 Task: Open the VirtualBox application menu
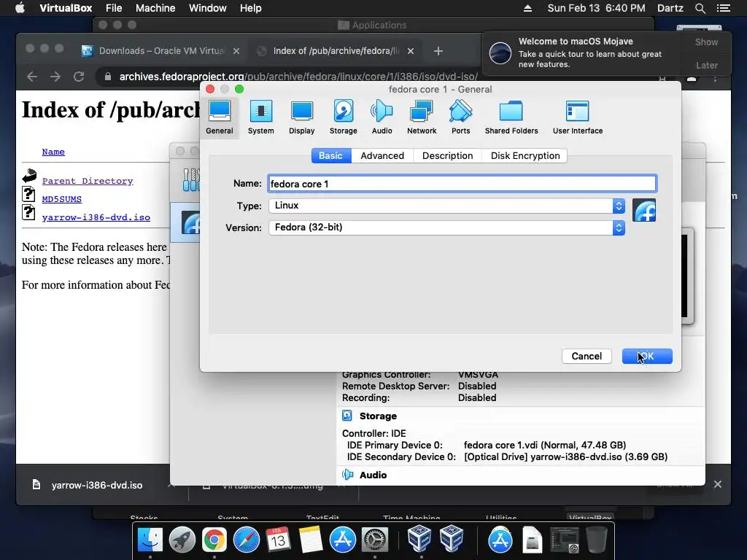pyautogui.click(x=66, y=8)
